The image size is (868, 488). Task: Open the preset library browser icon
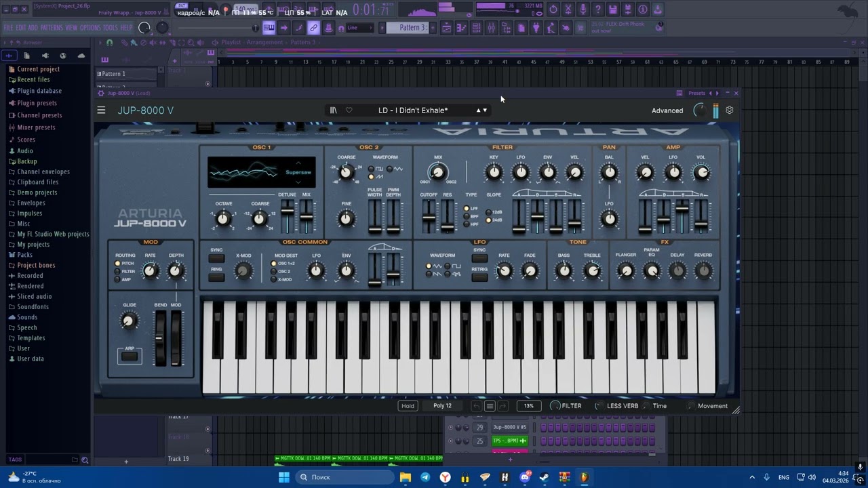[333, 110]
